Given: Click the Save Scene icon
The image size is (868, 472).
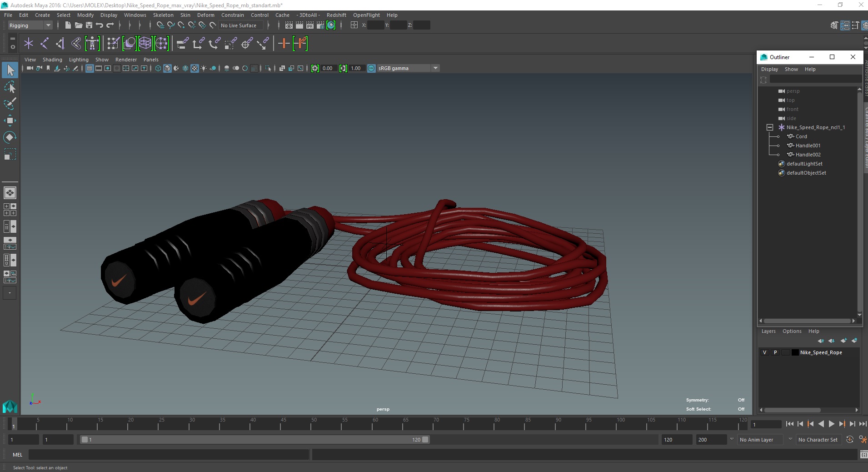Looking at the screenshot, I should (89, 25).
